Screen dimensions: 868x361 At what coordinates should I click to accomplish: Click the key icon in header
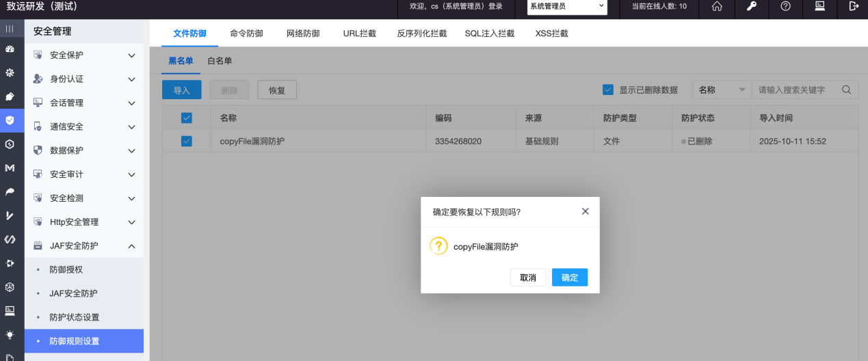pos(751,6)
